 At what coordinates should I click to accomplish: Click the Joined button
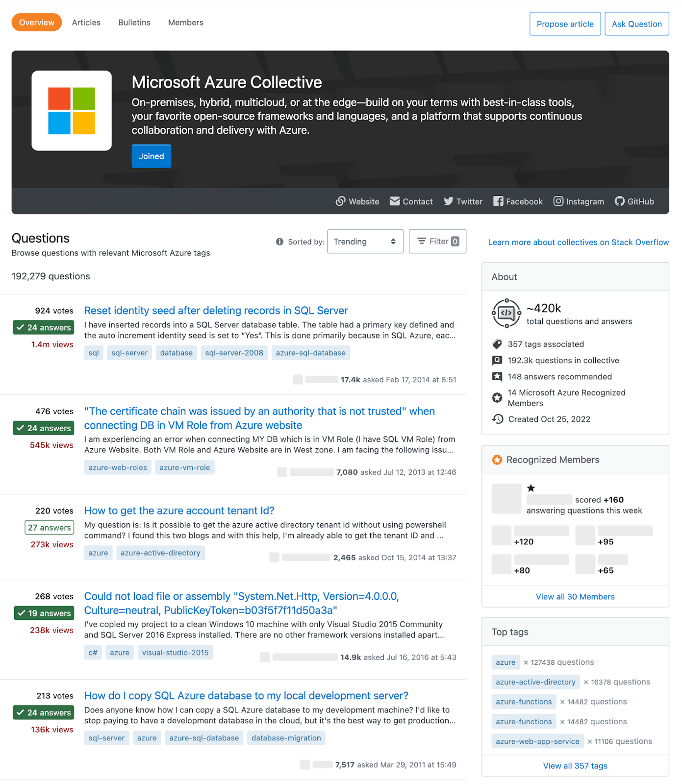click(152, 156)
